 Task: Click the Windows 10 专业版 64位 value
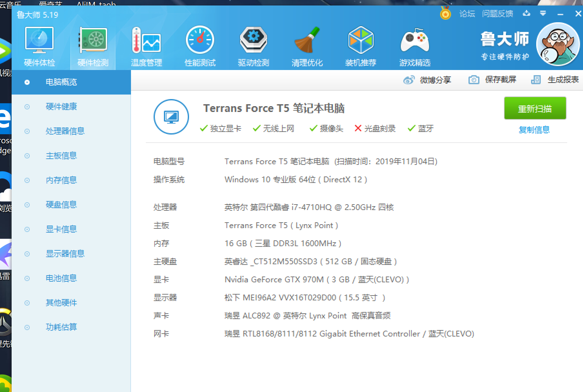coord(296,179)
